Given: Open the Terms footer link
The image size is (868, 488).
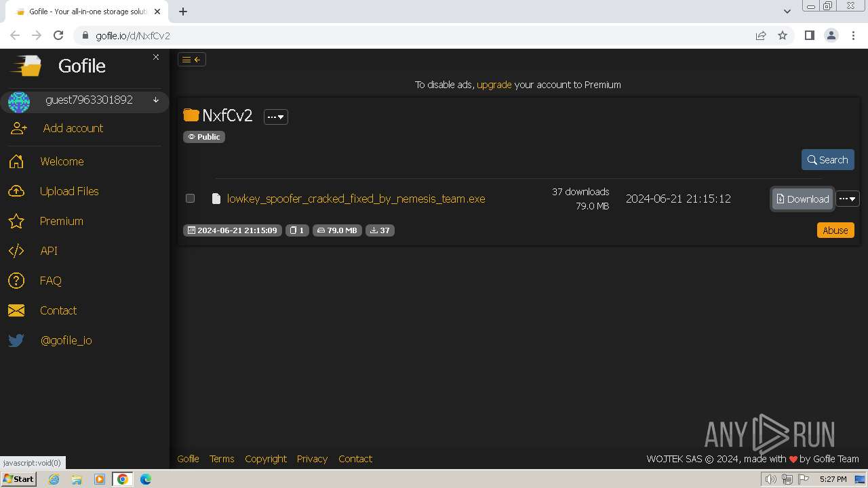Looking at the screenshot, I should point(222,459).
